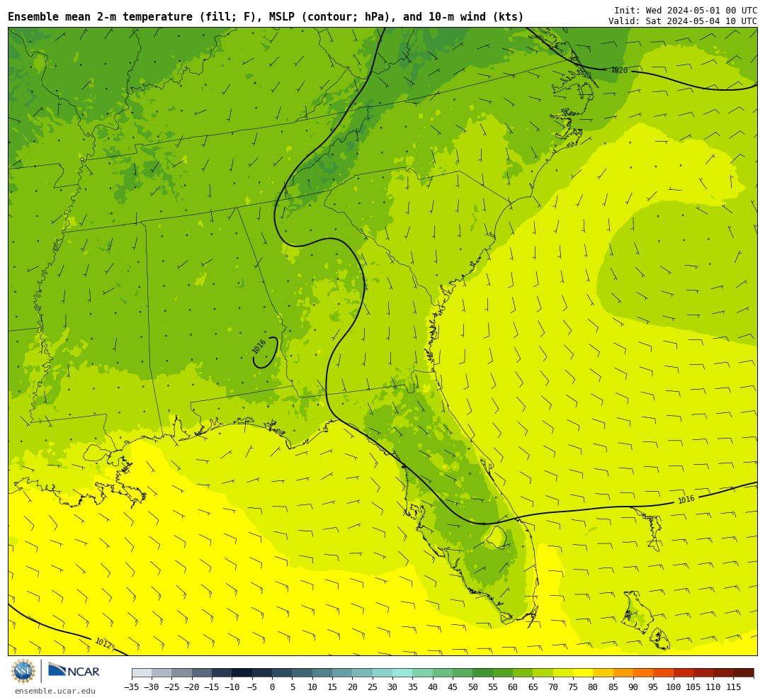Pick the pale gray -35 to -30 colorbar swatch
The width and height of the screenshot is (765, 700).
142,673
